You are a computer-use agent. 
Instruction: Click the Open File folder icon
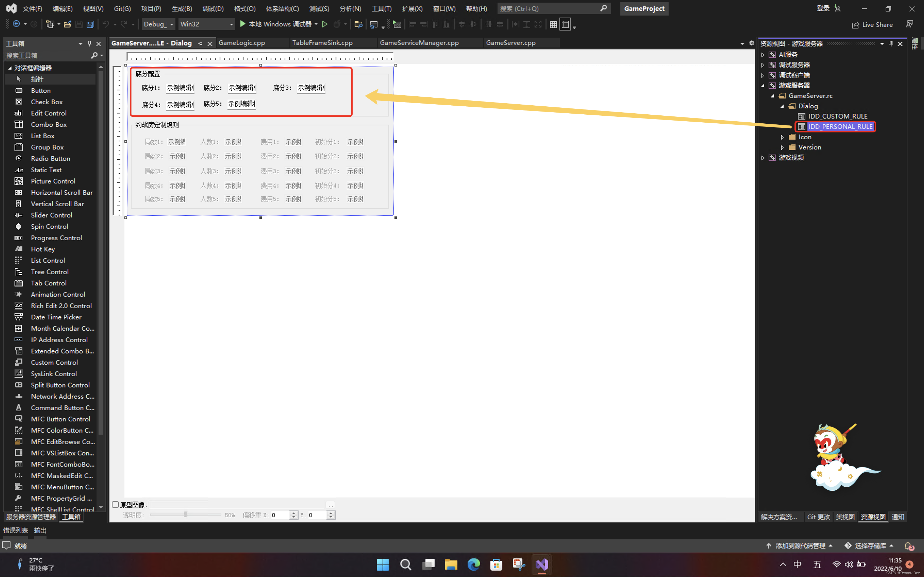[68, 24]
